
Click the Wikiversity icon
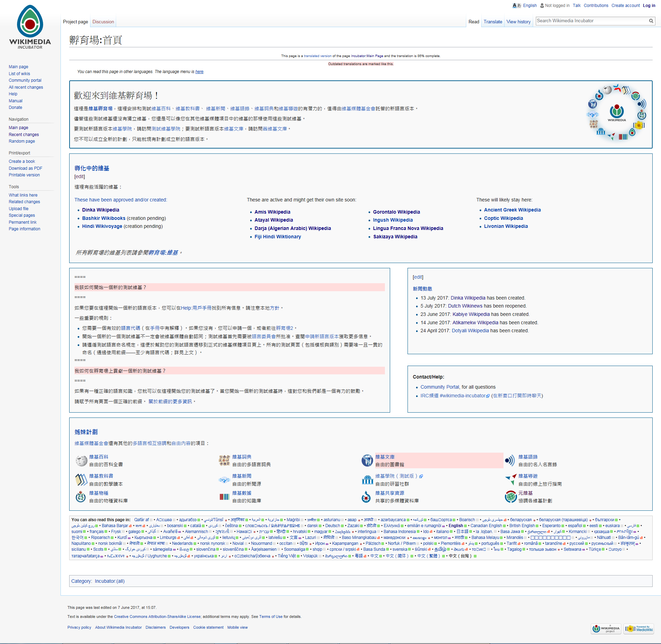coord(367,480)
